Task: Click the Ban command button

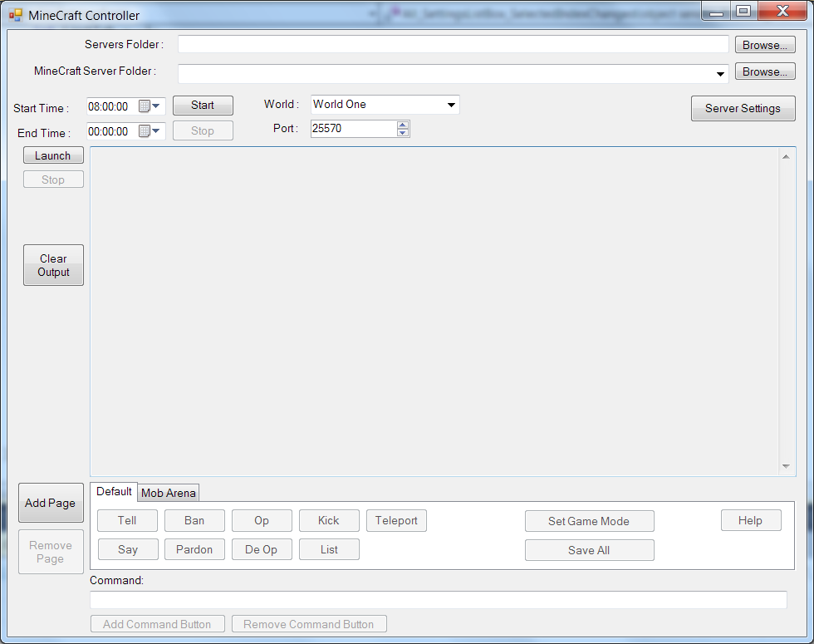Action: click(x=194, y=520)
